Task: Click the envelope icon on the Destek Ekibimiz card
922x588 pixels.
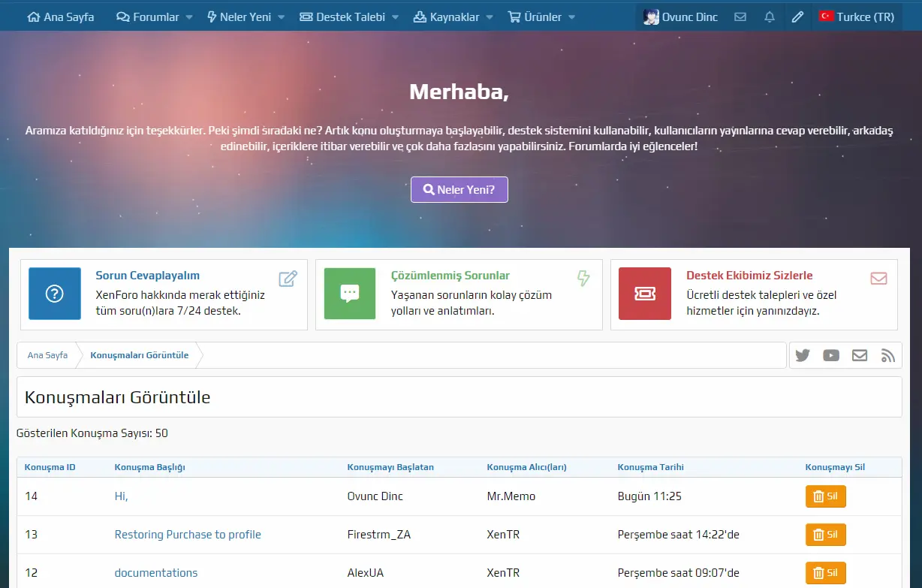Action: click(878, 279)
